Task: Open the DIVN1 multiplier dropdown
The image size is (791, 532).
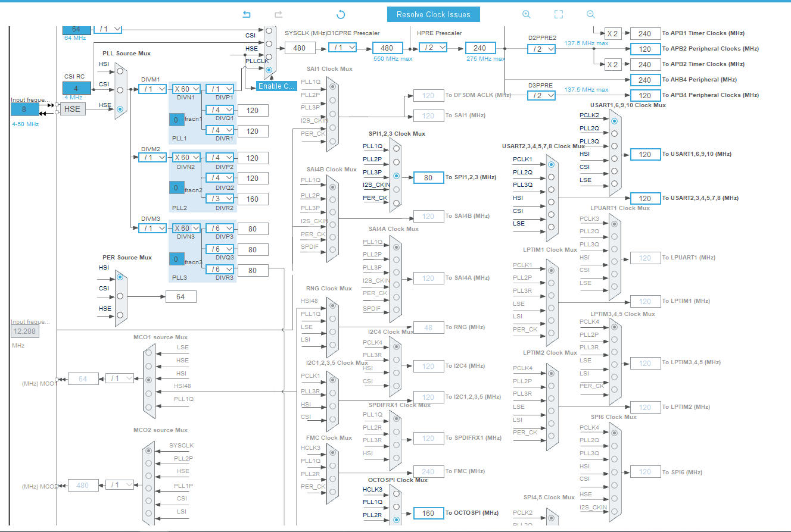Action: (x=186, y=89)
